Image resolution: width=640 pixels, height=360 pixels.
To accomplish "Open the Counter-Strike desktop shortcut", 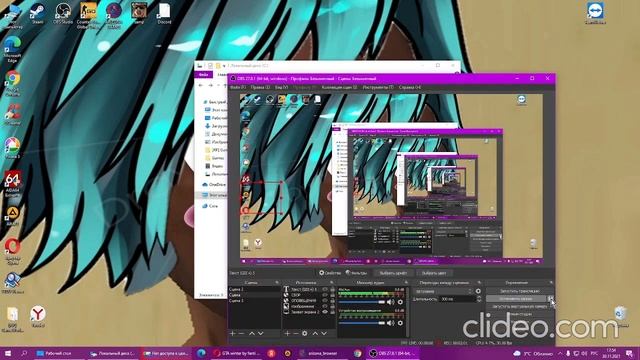I will [88, 15].
